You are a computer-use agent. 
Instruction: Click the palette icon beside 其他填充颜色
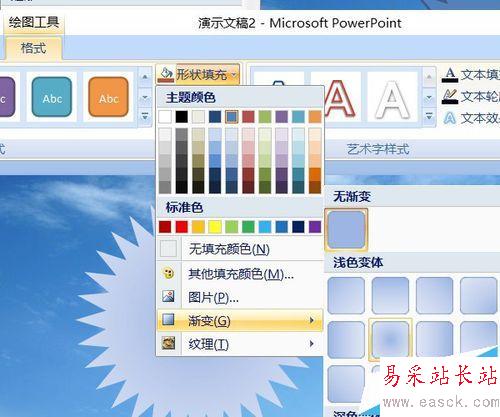coord(169,273)
